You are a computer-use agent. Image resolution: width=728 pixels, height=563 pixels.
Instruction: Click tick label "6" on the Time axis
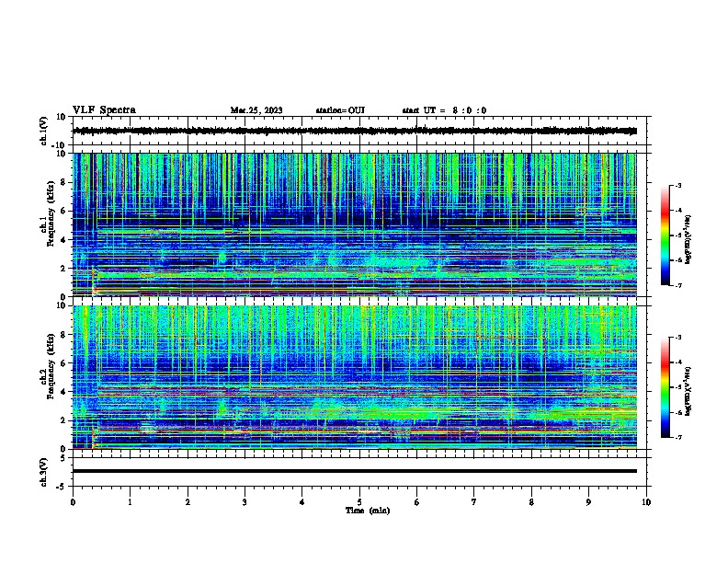pos(416,502)
